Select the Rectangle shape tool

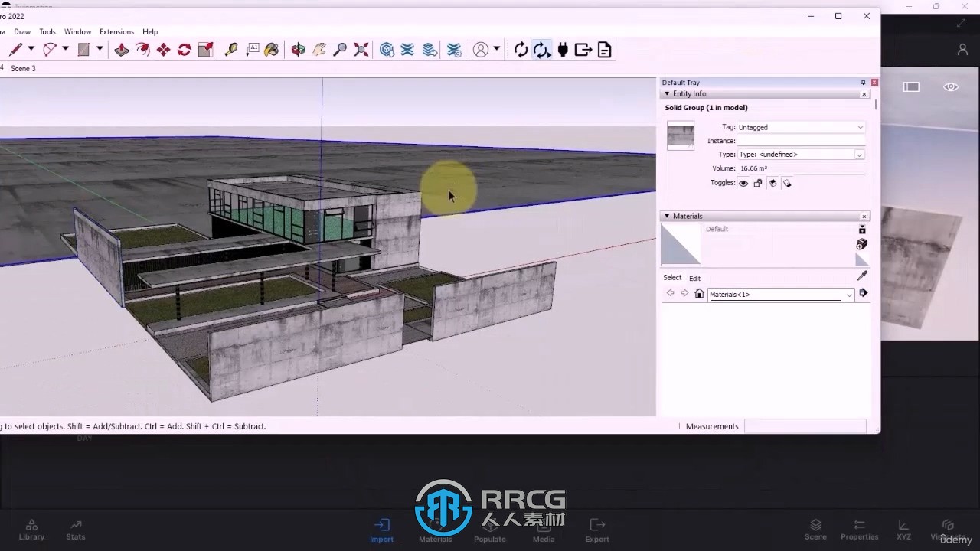83,50
